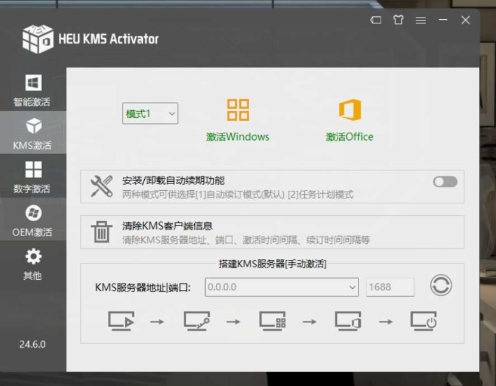Screen dimensions: 496x386
Task: Click the 激活Windows four-squares icon
Action: click(x=238, y=110)
